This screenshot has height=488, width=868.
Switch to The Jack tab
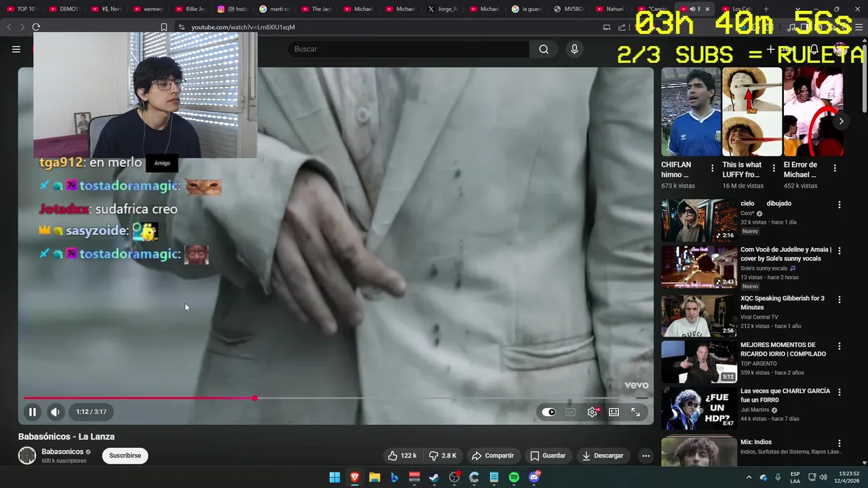pyautogui.click(x=316, y=9)
